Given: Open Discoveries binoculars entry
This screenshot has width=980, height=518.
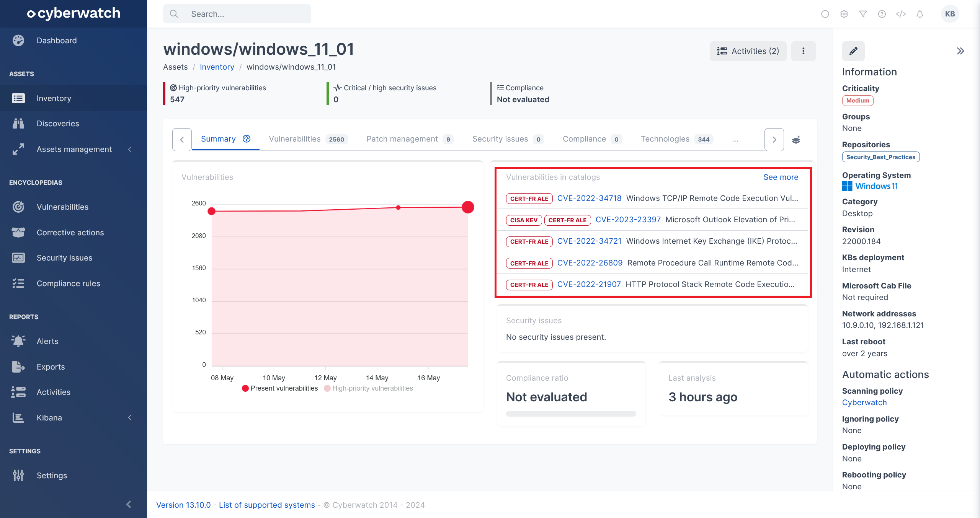Looking at the screenshot, I should pyautogui.click(x=58, y=124).
